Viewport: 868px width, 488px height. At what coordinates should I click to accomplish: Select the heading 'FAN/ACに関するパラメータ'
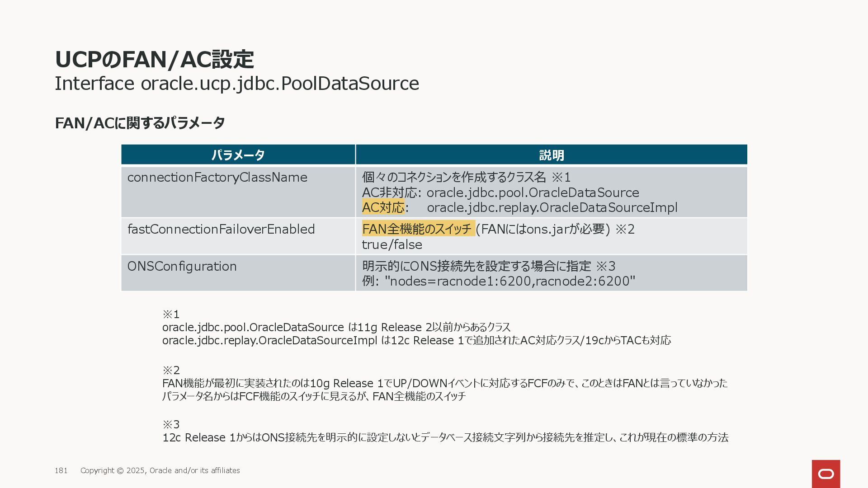pos(140,122)
